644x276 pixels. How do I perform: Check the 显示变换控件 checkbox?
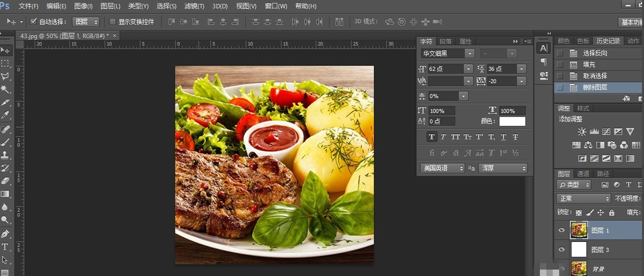(x=113, y=22)
